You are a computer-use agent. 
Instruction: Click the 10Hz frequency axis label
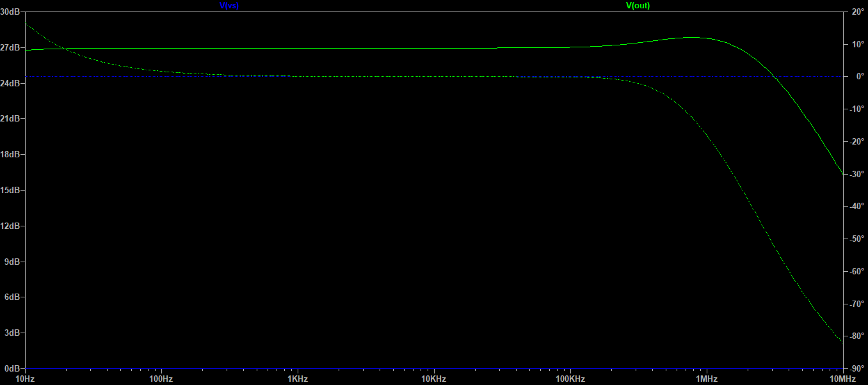point(25,379)
